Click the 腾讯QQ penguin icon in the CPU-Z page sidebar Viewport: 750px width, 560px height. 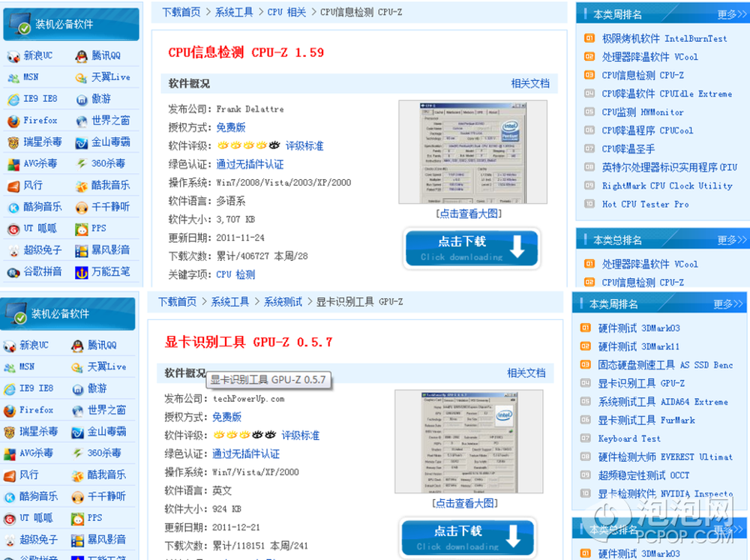[x=82, y=56]
